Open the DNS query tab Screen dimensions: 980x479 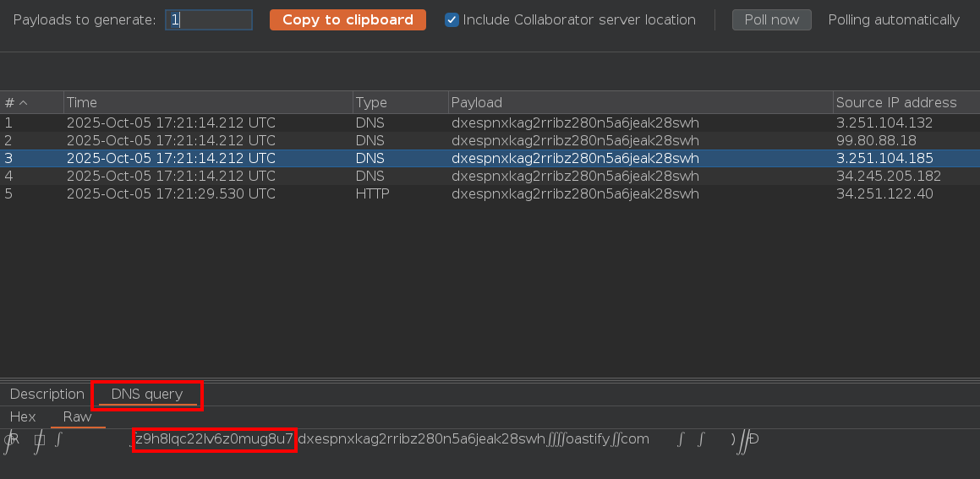click(147, 394)
